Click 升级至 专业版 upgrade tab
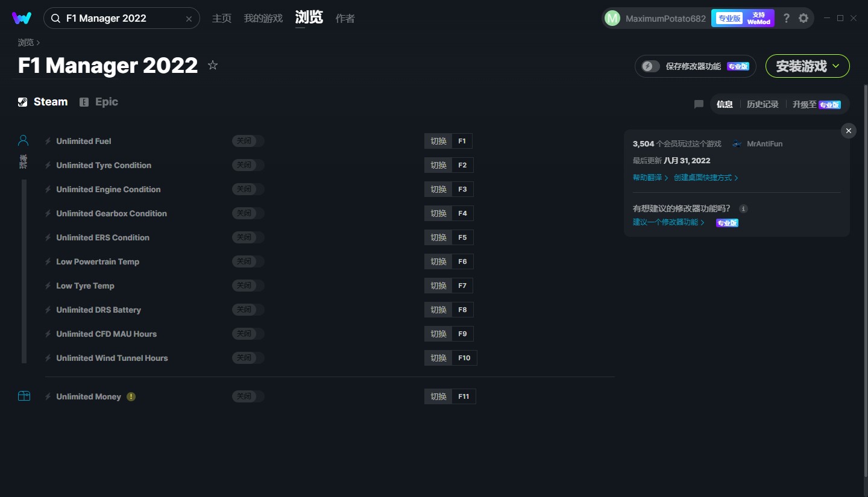 click(817, 104)
